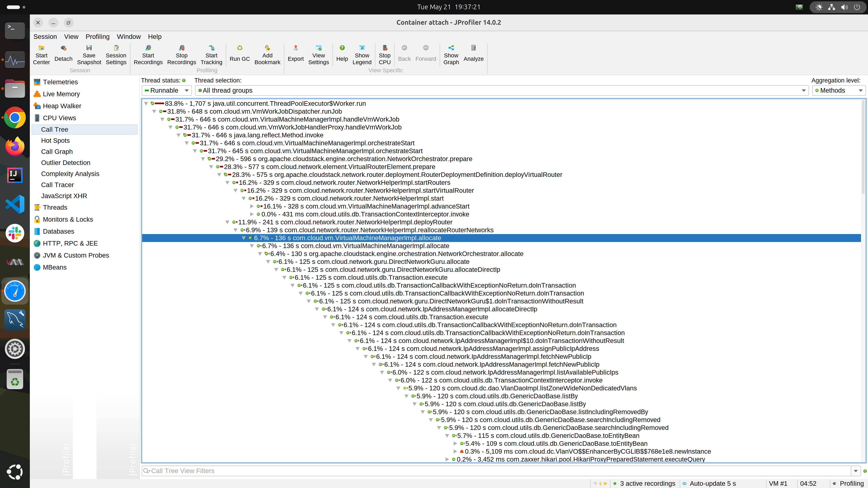Open the Profiling menu
This screenshot has height=488, width=868.
97,36
